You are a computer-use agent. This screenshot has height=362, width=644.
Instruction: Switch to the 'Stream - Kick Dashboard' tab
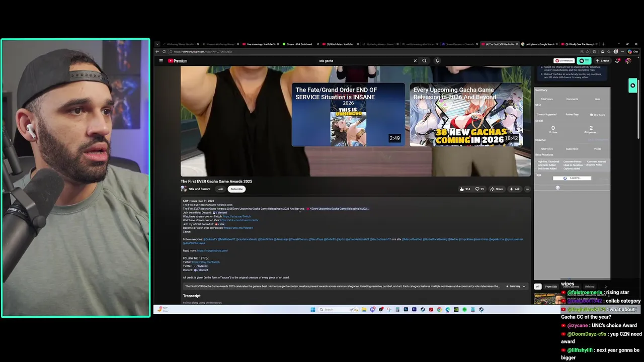(302, 44)
